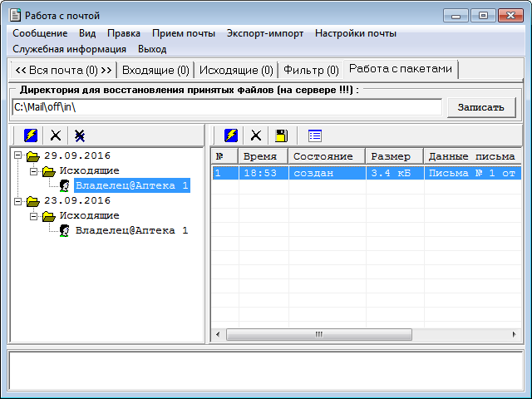Click the table's left scroll arrow
The image size is (532, 399).
218,334
